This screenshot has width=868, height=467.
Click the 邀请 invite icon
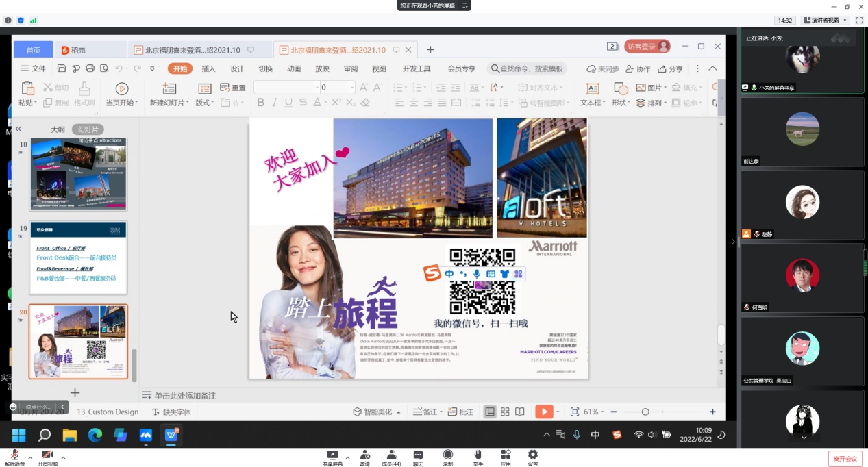[364, 455]
